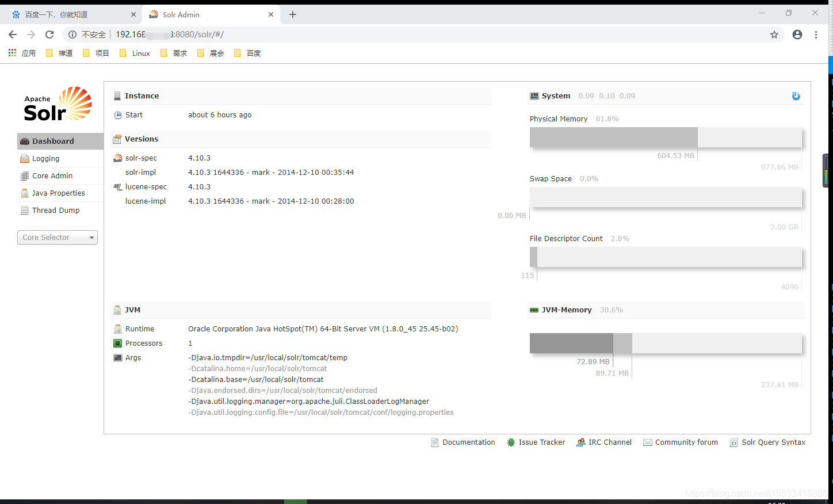833x504 pixels.
Task: Select the -Dcatalina.home argument line
Action: coord(257,369)
